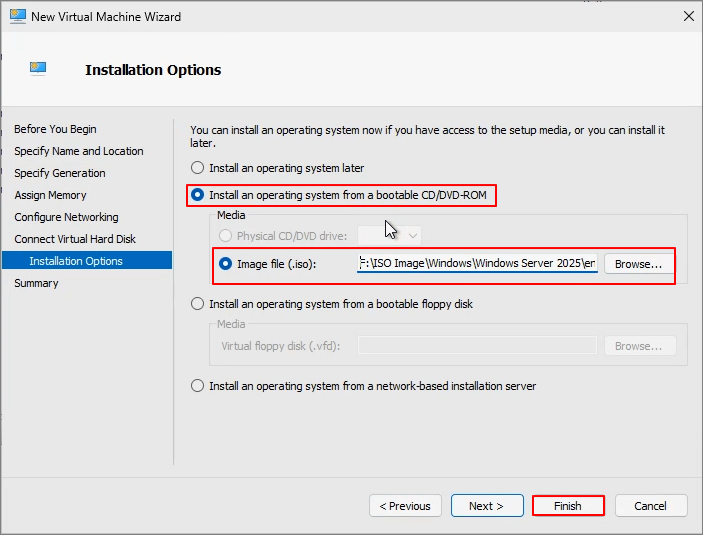Click Finish to create the virtual machine
Viewport: 703px width, 535px height.
point(568,506)
